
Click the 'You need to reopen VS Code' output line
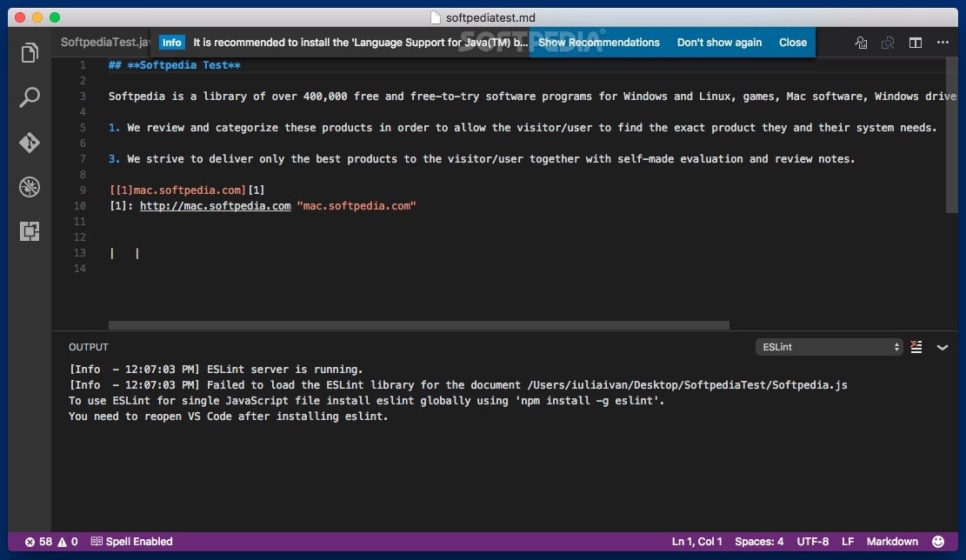click(x=229, y=416)
